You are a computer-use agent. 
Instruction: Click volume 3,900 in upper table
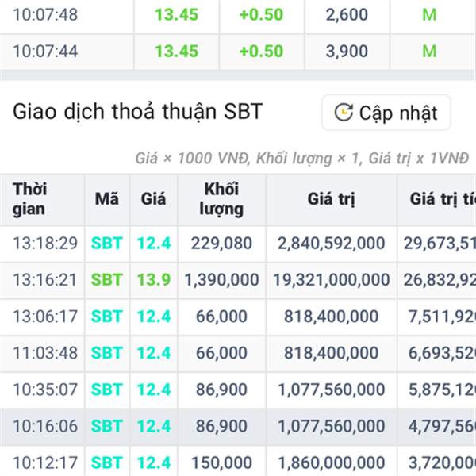347,51
